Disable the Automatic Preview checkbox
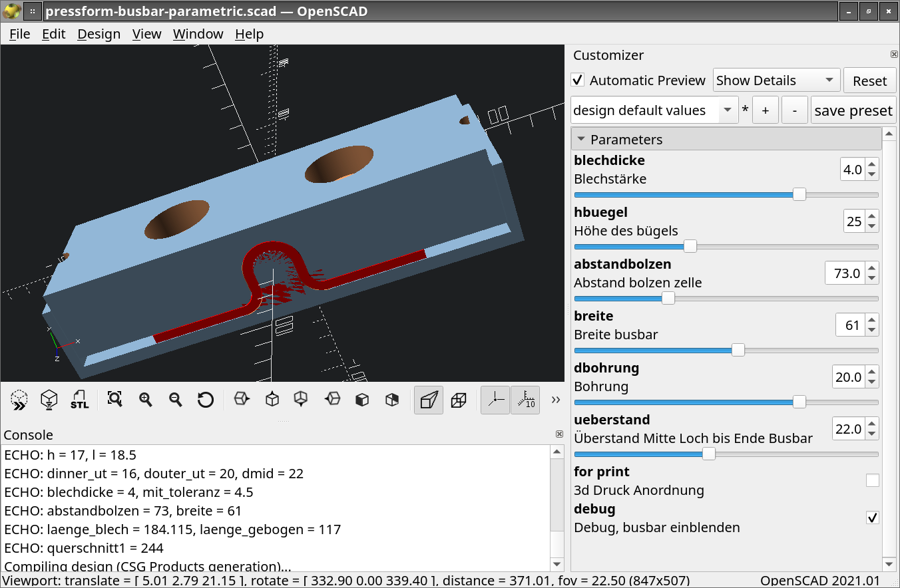The height and width of the screenshot is (588, 900). (x=578, y=80)
